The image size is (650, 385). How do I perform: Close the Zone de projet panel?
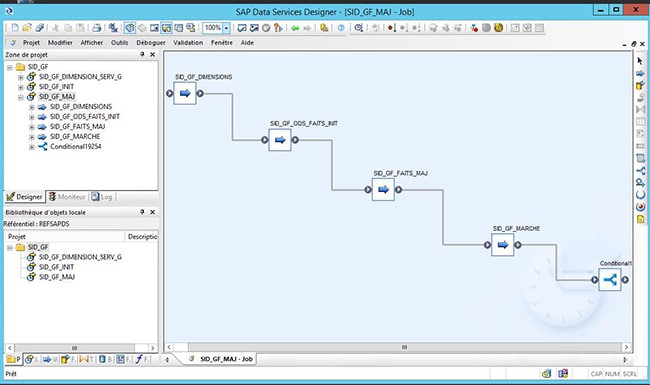(x=153, y=54)
